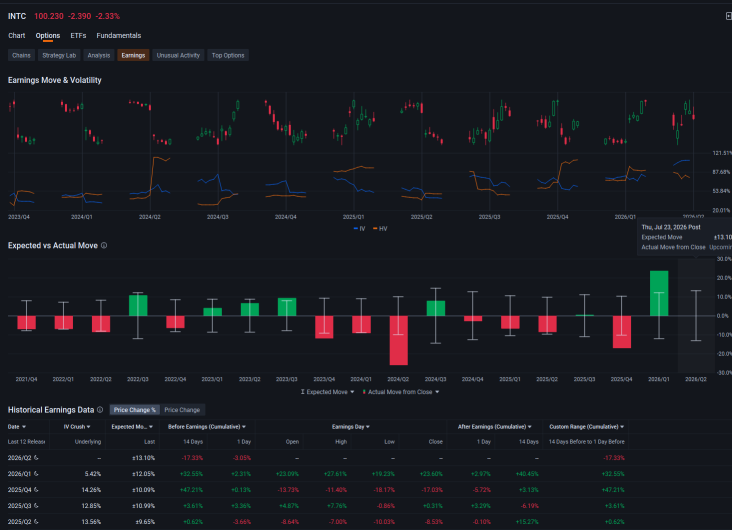Open the Top Options sub-tab

[228, 55]
